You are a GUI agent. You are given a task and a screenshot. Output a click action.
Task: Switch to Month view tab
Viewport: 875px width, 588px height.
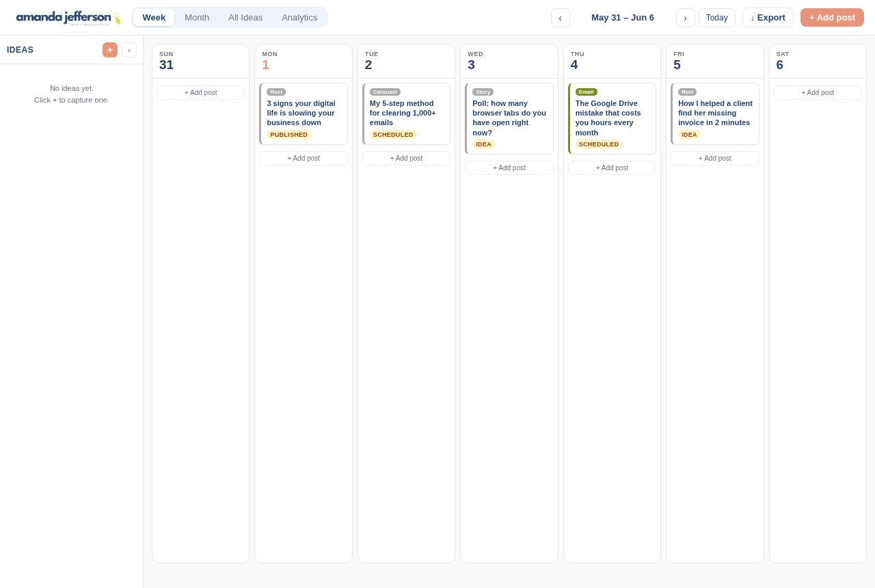[197, 18]
